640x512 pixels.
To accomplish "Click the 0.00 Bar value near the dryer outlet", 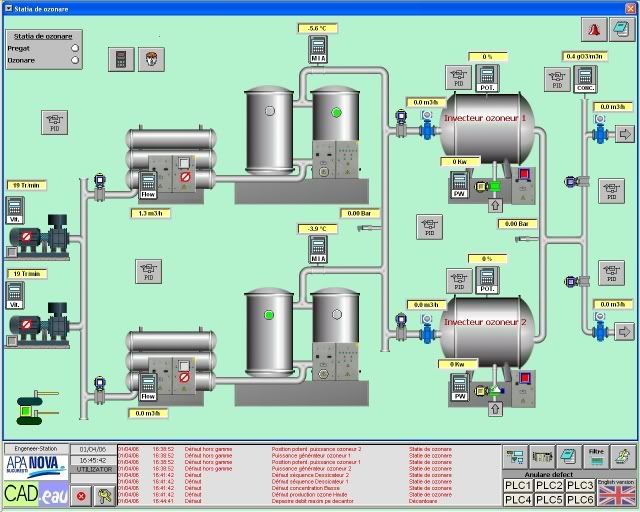I will pyautogui.click(x=360, y=214).
